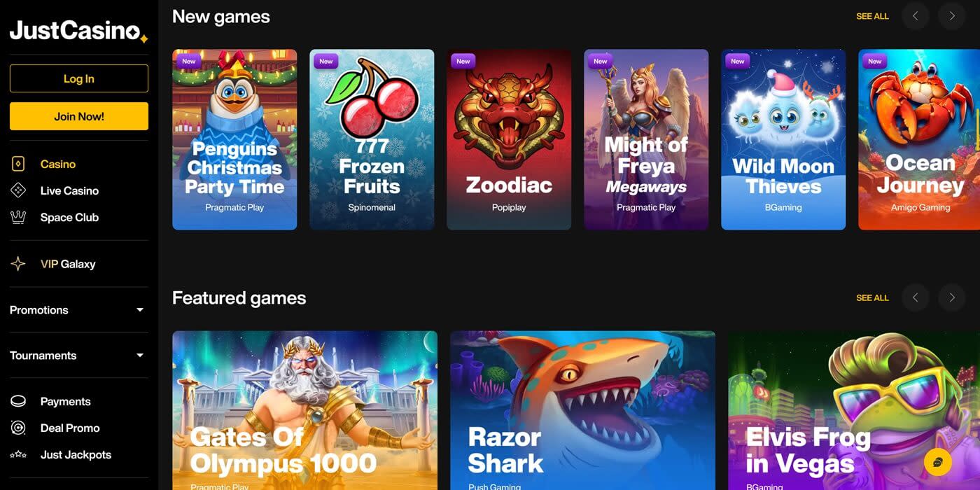Open the Space Club menu item
Viewport: 980px width, 490px height.
coord(69,217)
